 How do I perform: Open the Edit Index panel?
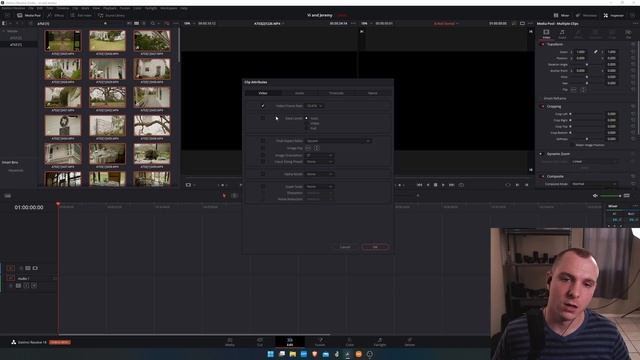(80, 15)
